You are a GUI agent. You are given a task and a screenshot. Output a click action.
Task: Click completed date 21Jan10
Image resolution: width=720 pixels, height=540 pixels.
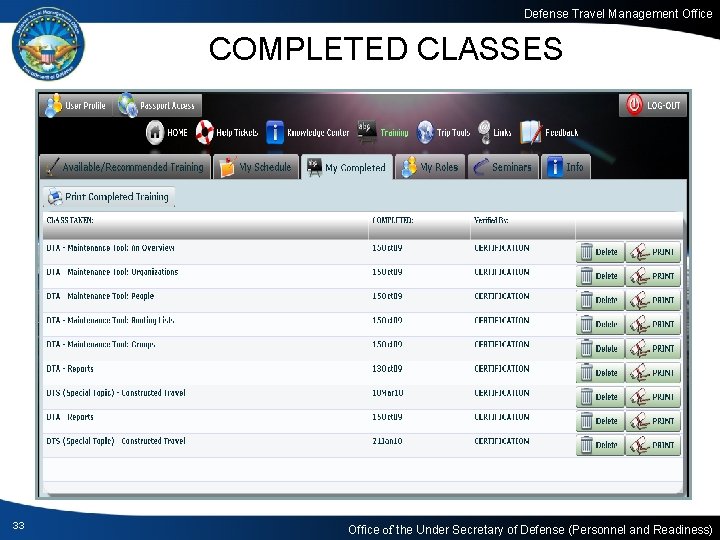click(x=387, y=441)
